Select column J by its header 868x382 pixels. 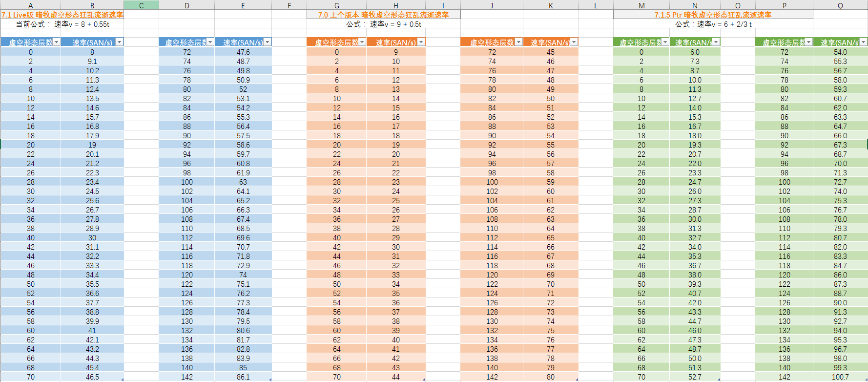coord(492,5)
